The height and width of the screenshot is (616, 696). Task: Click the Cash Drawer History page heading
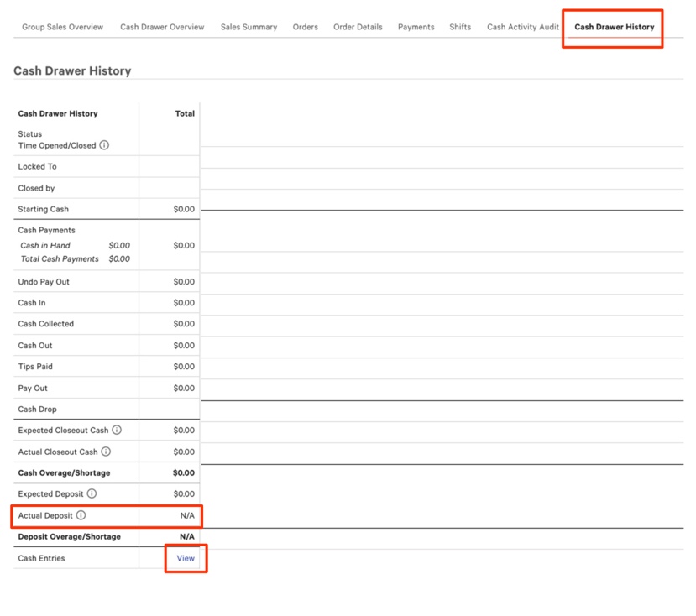71,70
